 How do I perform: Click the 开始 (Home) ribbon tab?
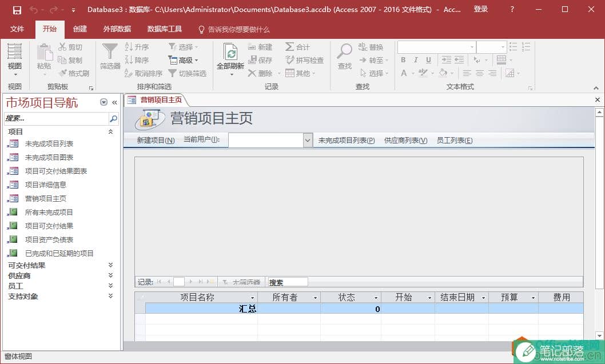point(49,29)
